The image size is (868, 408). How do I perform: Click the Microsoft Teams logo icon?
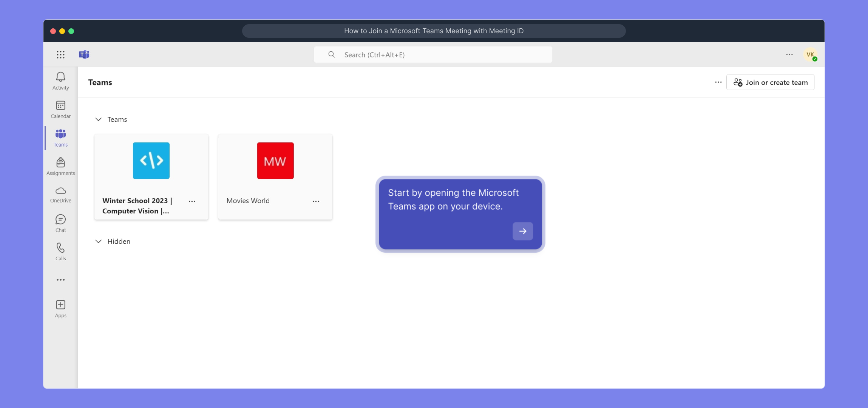coord(84,55)
